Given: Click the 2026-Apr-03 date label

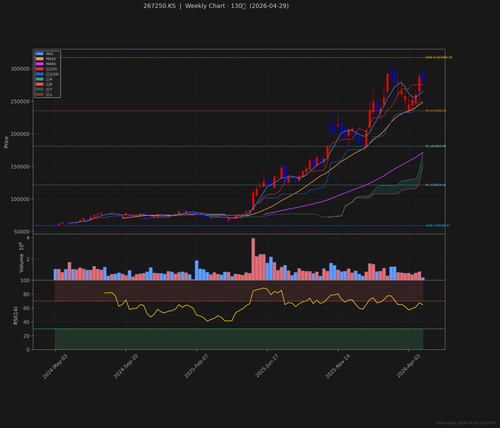Looking at the screenshot, I should click(409, 366).
